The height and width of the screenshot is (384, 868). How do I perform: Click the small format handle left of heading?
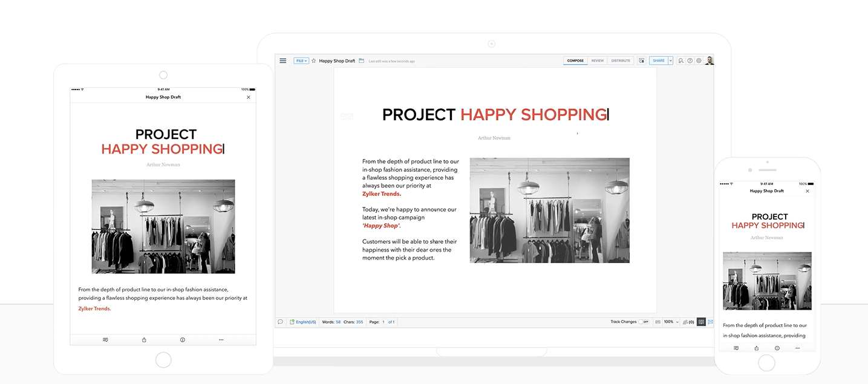coord(347,116)
